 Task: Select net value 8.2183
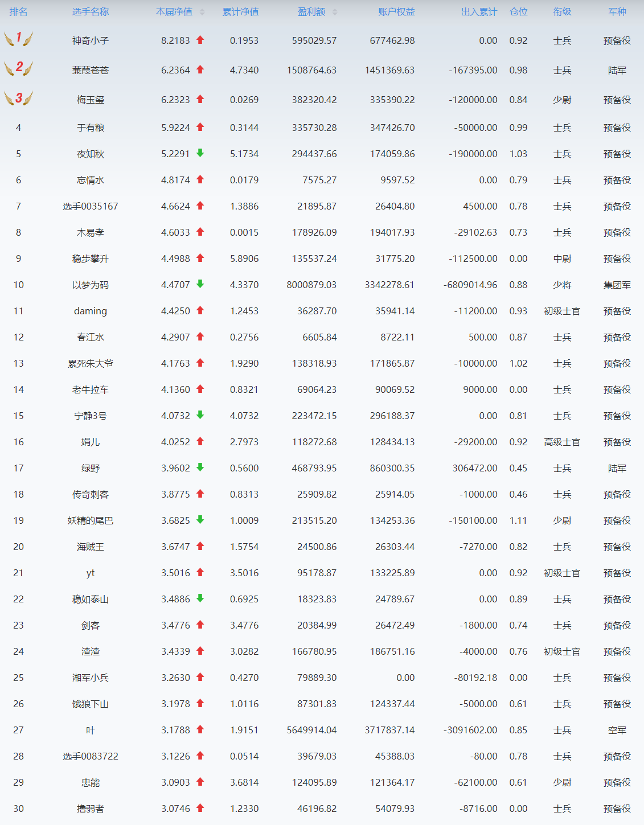coord(175,41)
